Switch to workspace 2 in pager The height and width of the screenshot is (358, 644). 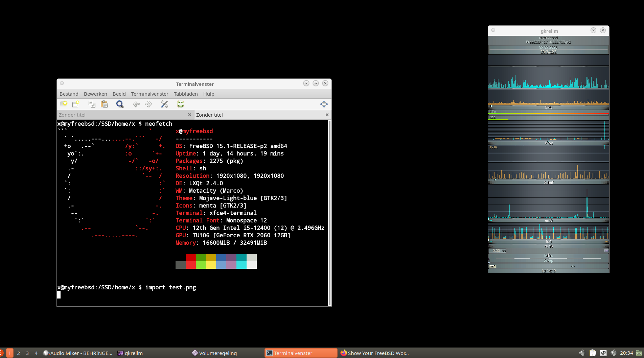[x=19, y=353]
